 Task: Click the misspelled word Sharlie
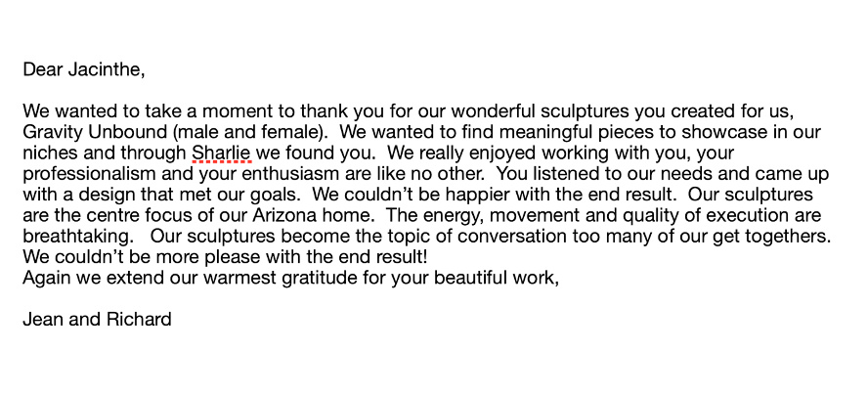[x=222, y=154]
